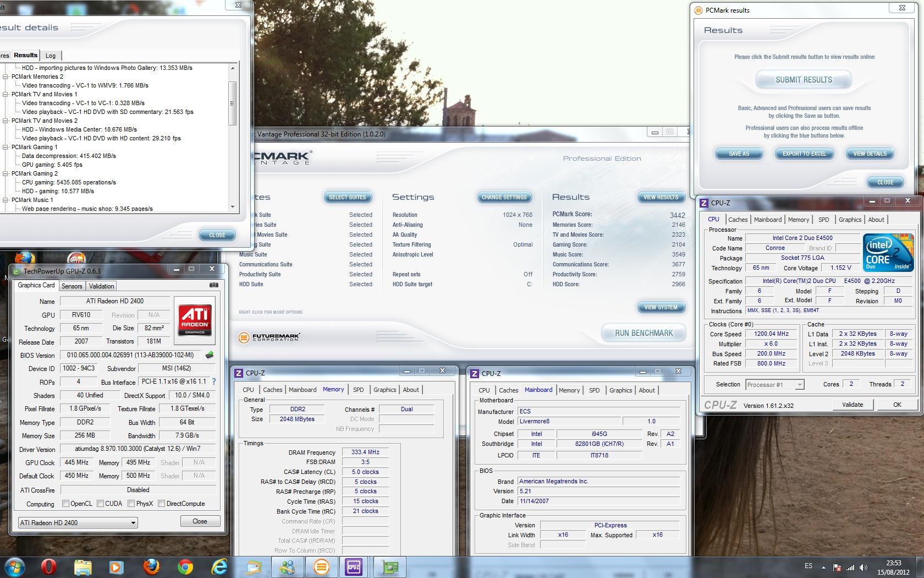This screenshot has width=924, height=578.
Task: Click the VIEW DETAILS button
Action: click(x=870, y=154)
